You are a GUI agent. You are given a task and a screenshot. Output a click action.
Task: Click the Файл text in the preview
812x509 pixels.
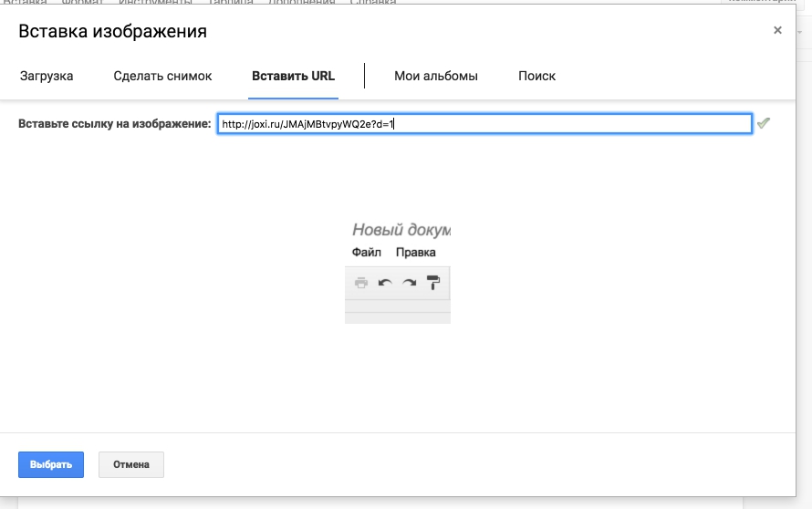pos(366,252)
